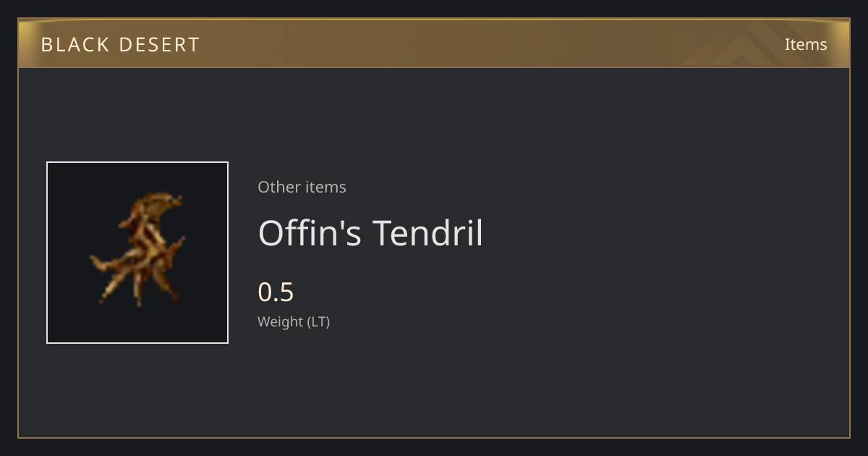The image size is (868, 456).
Task: Click the word DESERT in the header
Action: pos(160,44)
